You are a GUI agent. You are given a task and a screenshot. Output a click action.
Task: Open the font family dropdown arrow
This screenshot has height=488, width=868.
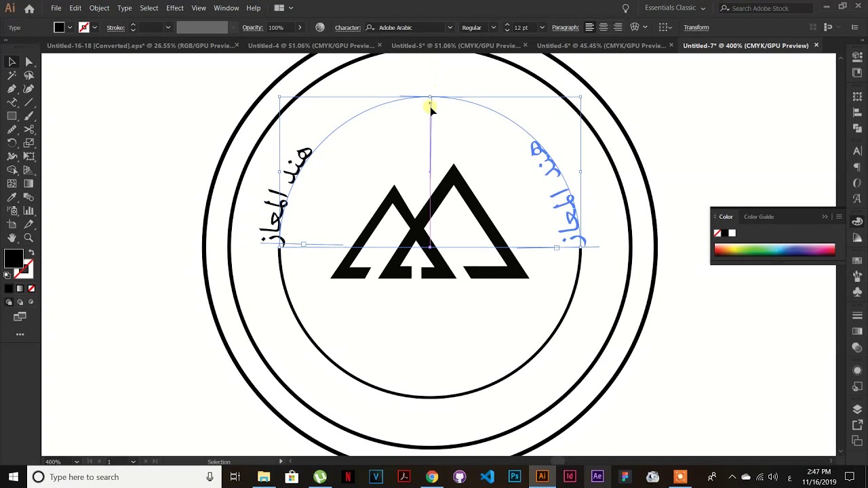[450, 27]
